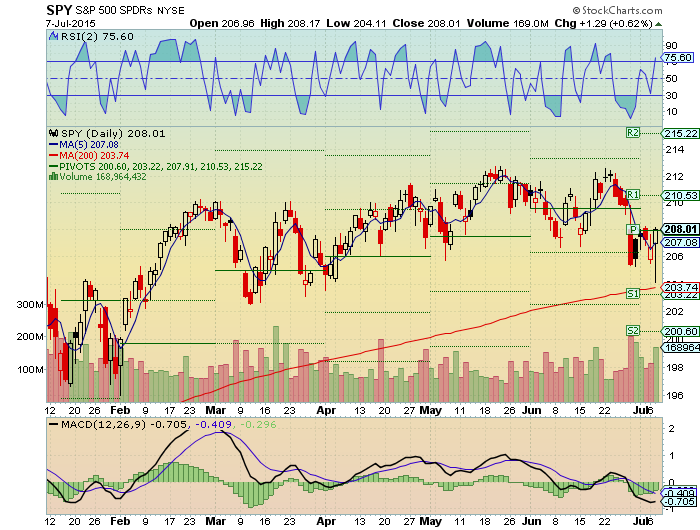The width and height of the screenshot is (700, 530).
Task: Click the Close 208.01 header value
Action: point(426,23)
